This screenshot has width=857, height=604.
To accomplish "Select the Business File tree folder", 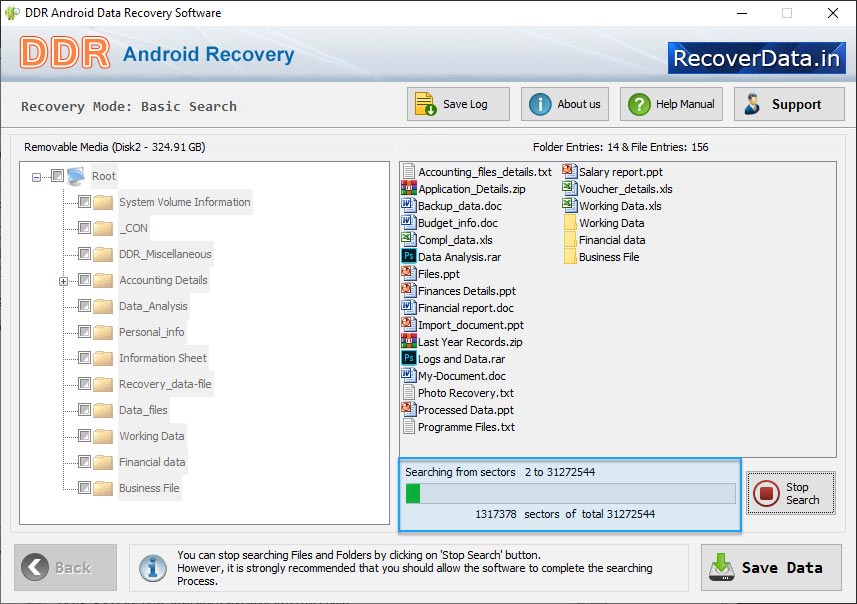I will coord(149,488).
